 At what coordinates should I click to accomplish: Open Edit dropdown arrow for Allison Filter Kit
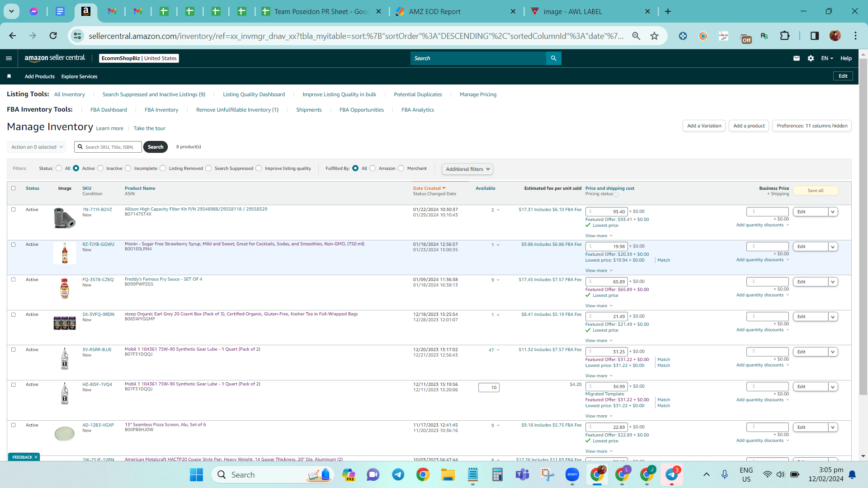tap(833, 212)
